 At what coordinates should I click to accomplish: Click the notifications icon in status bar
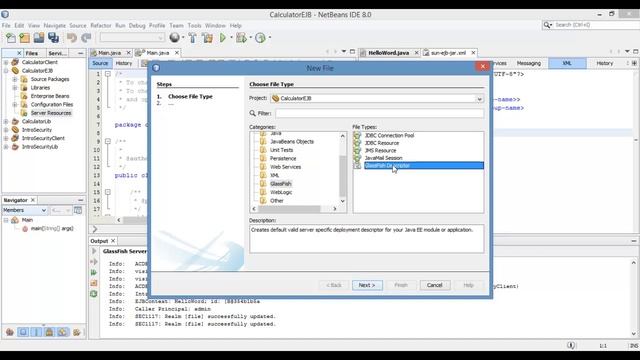[x=571, y=345]
